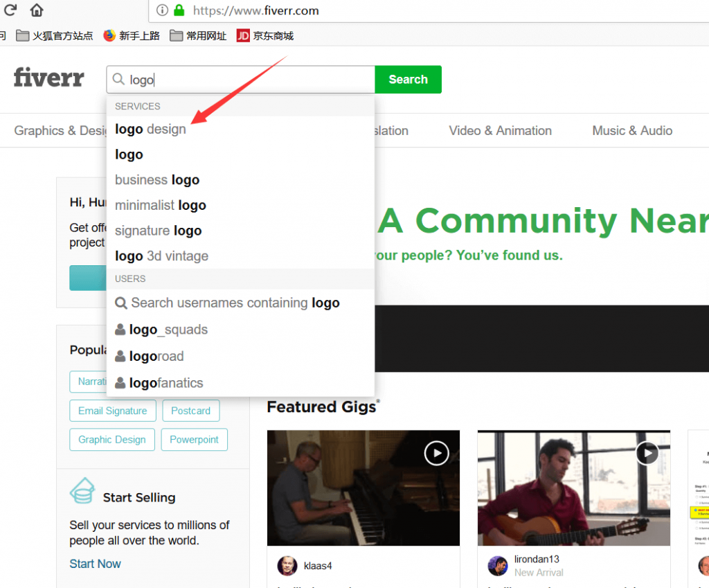Open the 京东商城 JD bookmark
The image size is (709, 588).
(265, 36)
